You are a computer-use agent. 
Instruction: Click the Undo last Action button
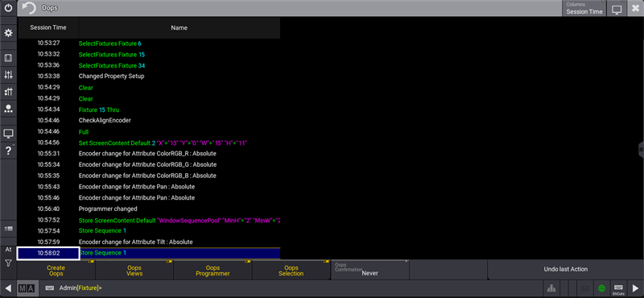[566, 270]
